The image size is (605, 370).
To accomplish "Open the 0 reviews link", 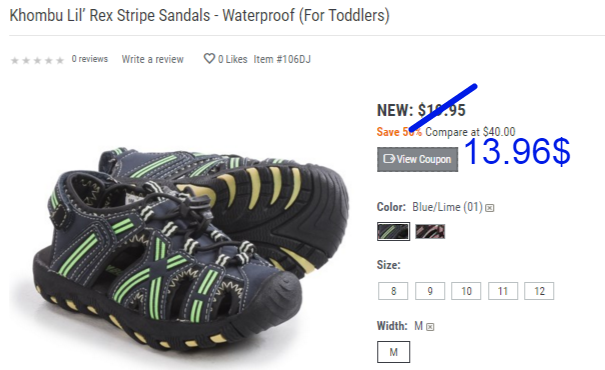I will (90, 59).
